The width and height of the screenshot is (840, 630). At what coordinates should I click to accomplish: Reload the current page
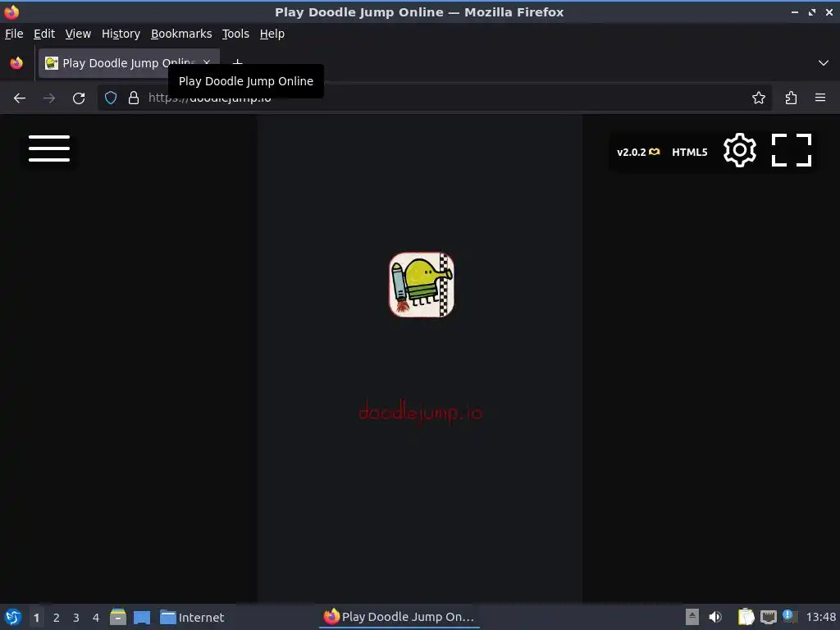tap(79, 98)
